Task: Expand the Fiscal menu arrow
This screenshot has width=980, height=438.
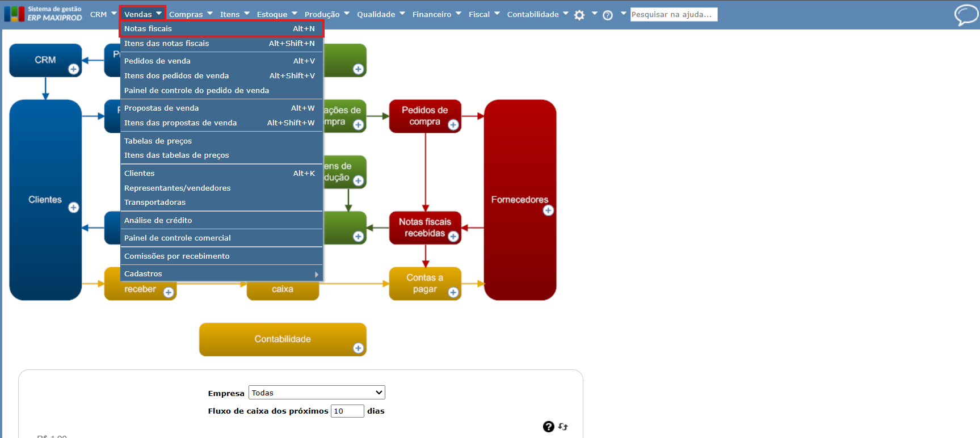Action: click(x=497, y=14)
